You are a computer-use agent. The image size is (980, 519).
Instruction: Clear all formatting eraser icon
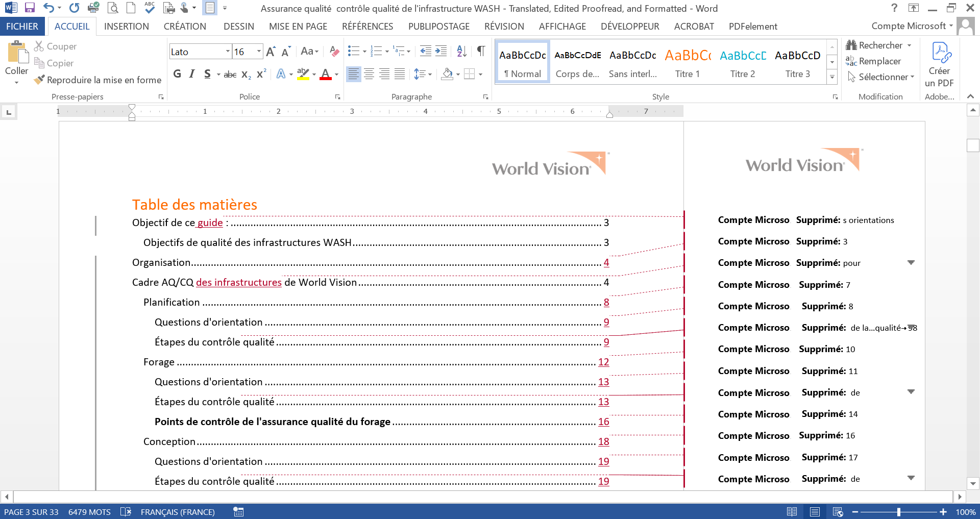[x=334, y=52]
